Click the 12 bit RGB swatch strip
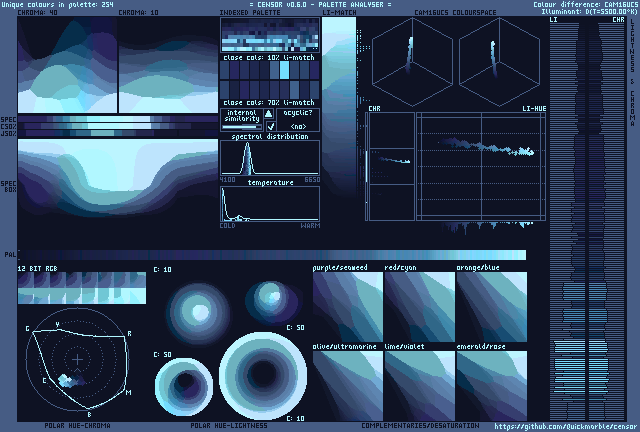Image resolution: width=640 pixels, height=432 pixels. click(82, 288)
